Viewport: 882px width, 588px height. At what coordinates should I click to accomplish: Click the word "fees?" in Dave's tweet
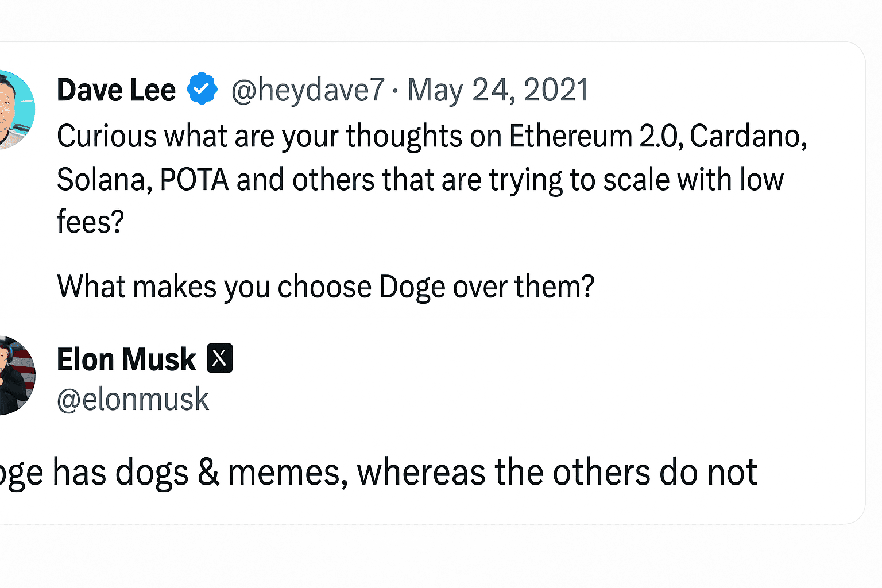90,222
